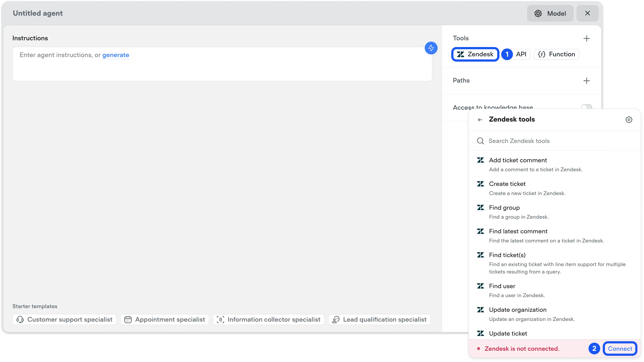Pick Lead qualification specialist template

coord(379,320)
